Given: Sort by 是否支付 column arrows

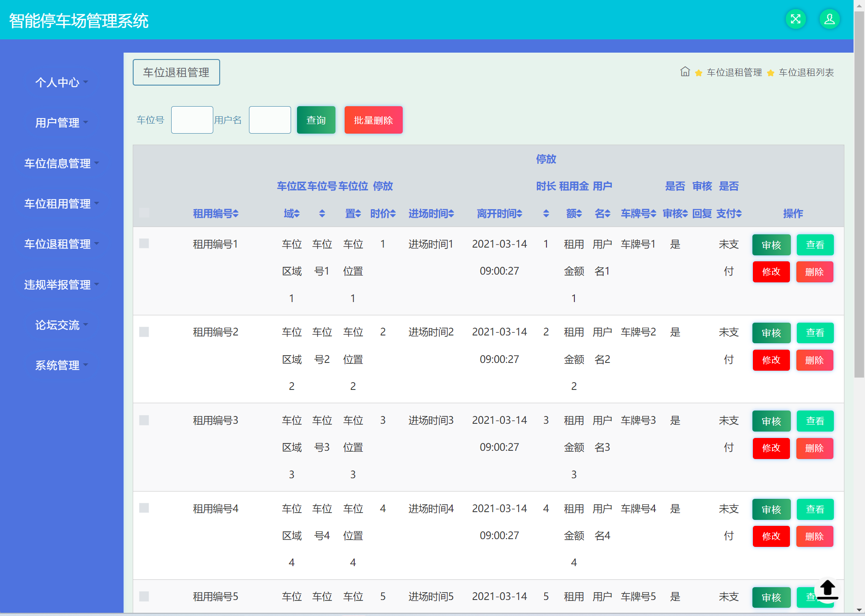Looking at the screenshot, I should (x=739, y=213).
